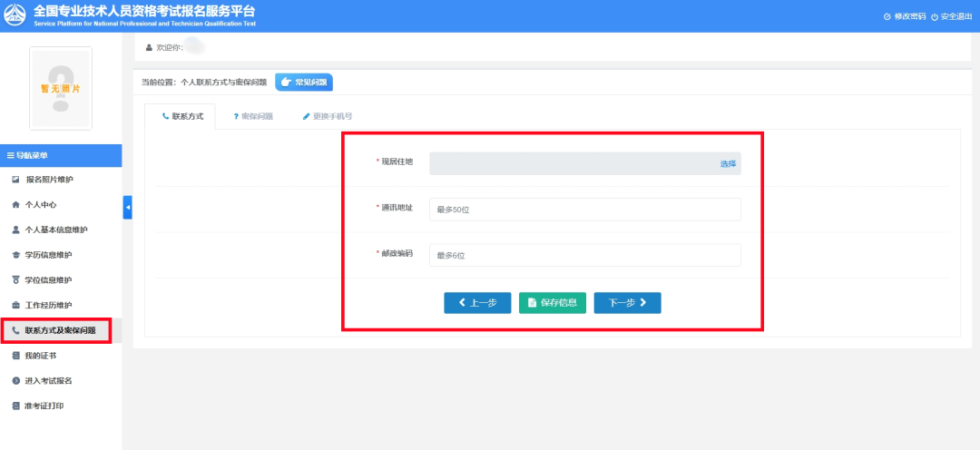Collapse the sidebar with the blue arrow handle

click(127, 208)
